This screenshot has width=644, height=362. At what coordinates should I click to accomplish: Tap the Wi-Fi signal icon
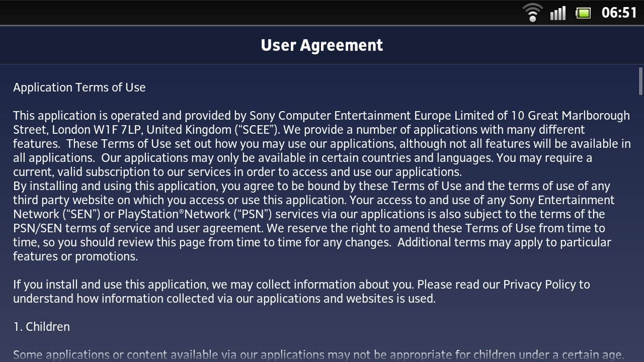[x=532, y=13]
